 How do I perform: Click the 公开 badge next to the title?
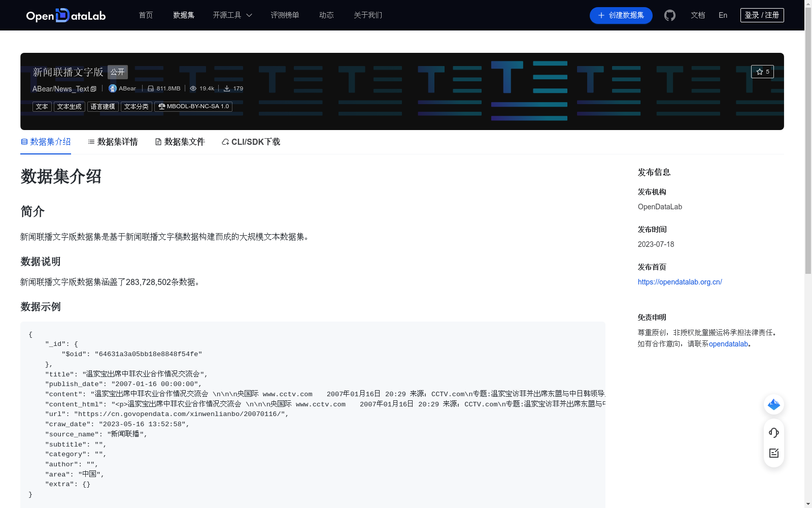(118, 72)
